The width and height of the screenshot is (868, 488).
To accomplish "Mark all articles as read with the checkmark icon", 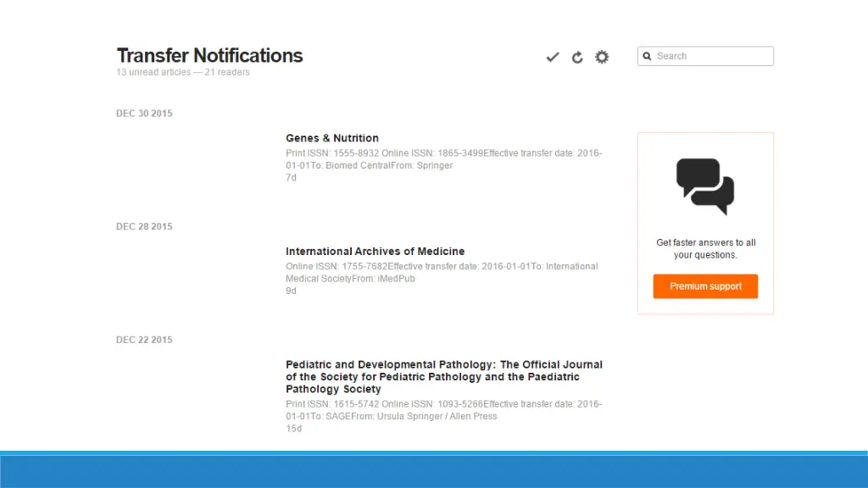I will pyautogui.click(x=553, y=57).
